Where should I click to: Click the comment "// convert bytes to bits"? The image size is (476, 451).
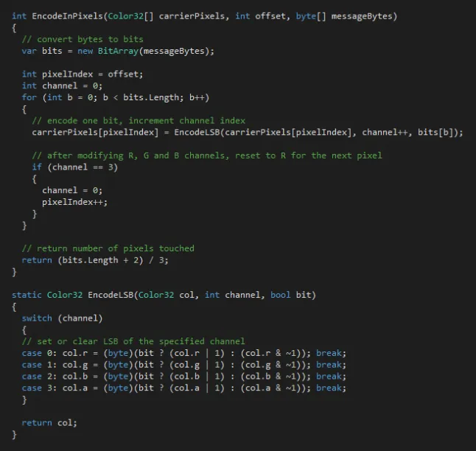click(x=83, y=40)
